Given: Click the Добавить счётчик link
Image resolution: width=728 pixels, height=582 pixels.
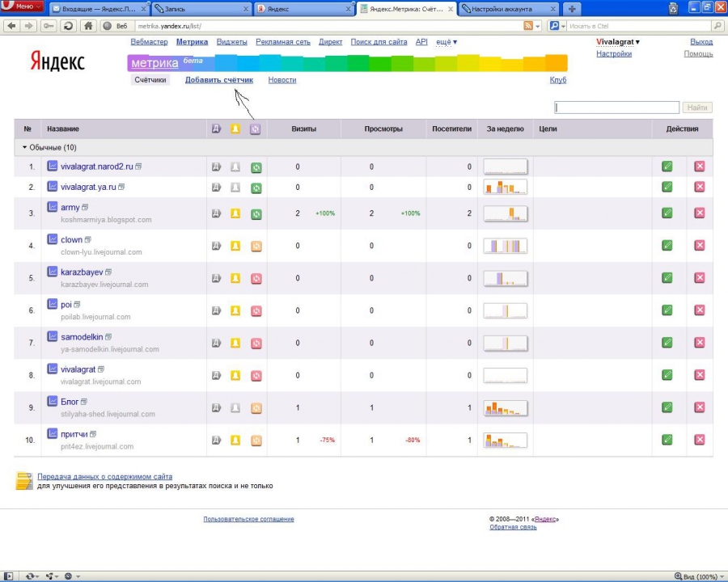Looking at the screenshot, I should click(x=219, y=80).
